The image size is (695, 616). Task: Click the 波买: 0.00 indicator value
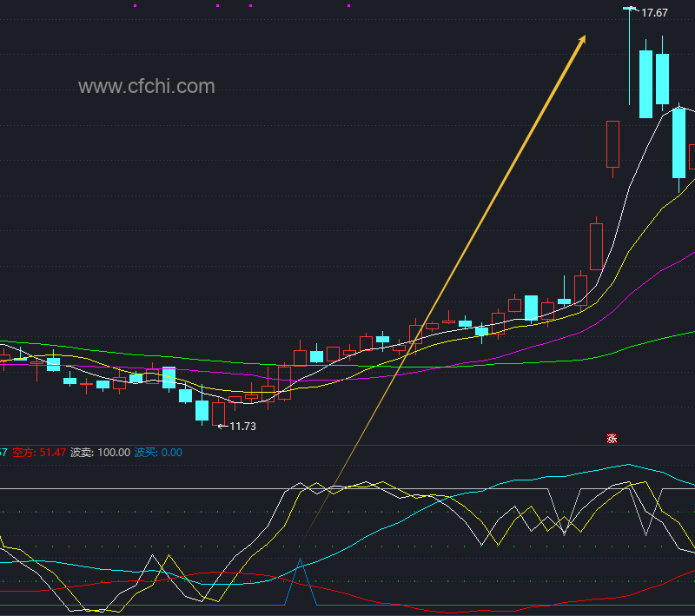(158, 453)
